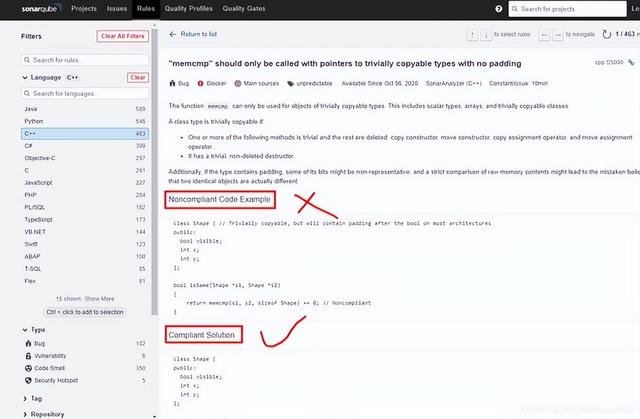Click the Blocker severity icon
Image resolution: width=640 pixels, height=419 pixels.
pos(200,83)
